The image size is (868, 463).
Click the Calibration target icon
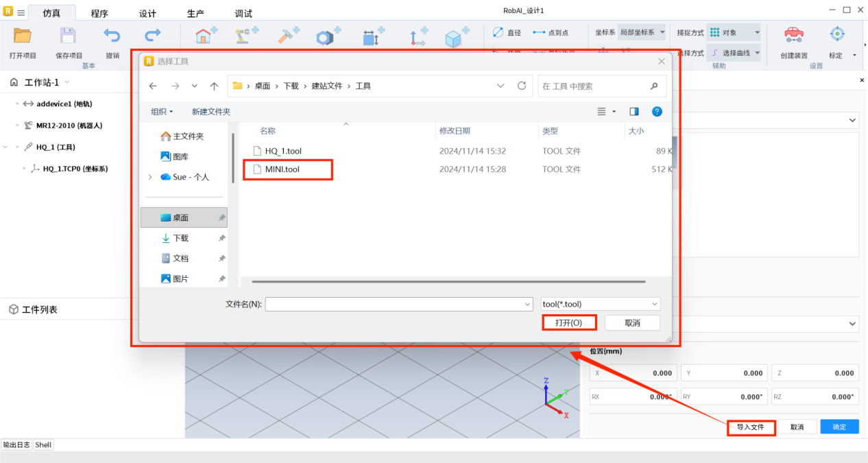[836, 35]
